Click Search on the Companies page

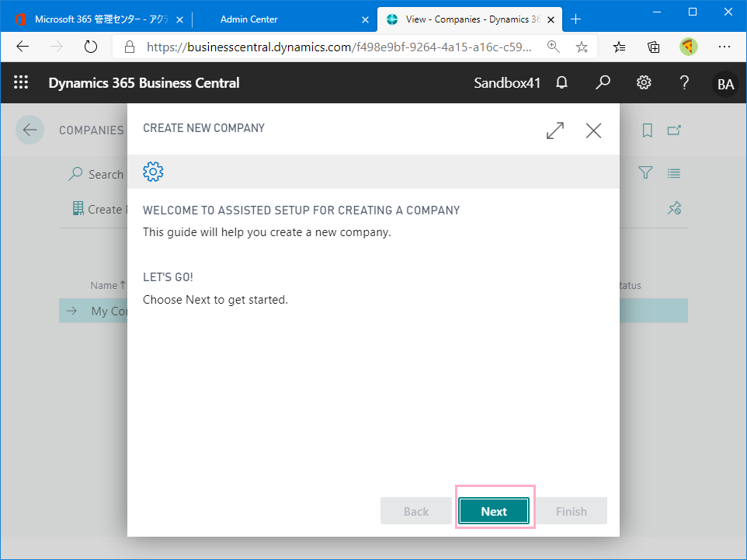point(96,175)
